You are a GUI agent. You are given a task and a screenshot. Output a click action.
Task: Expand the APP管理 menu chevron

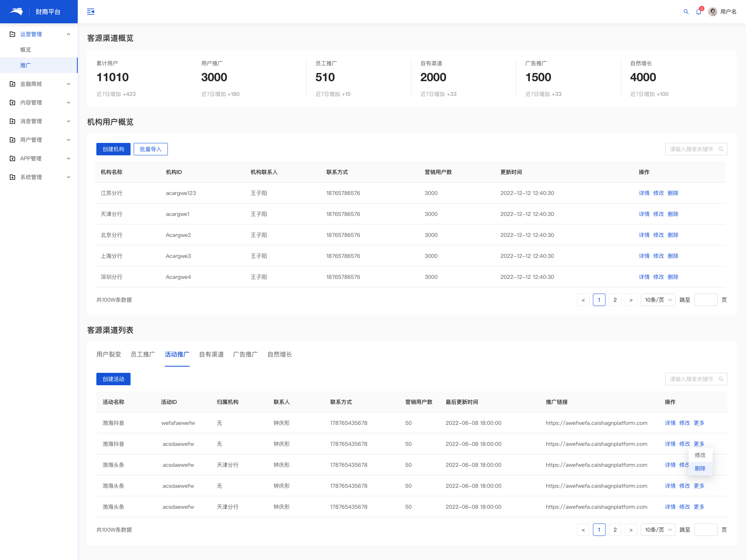[x=68, y=158]
